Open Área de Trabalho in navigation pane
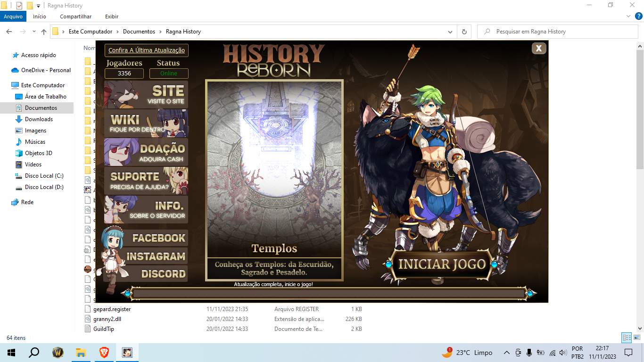Viewport: 644px width, 362px height. (x=46, y=97)
